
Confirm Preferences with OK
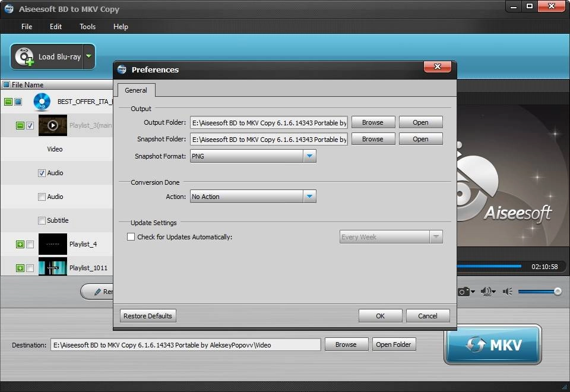(x=380, y=315)
